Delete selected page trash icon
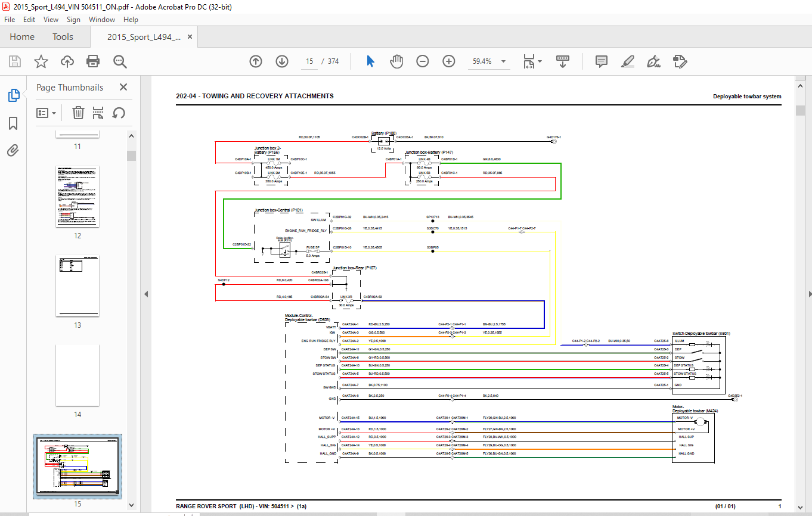The height and width of the screenshot is (516, 812). [78, 113]
